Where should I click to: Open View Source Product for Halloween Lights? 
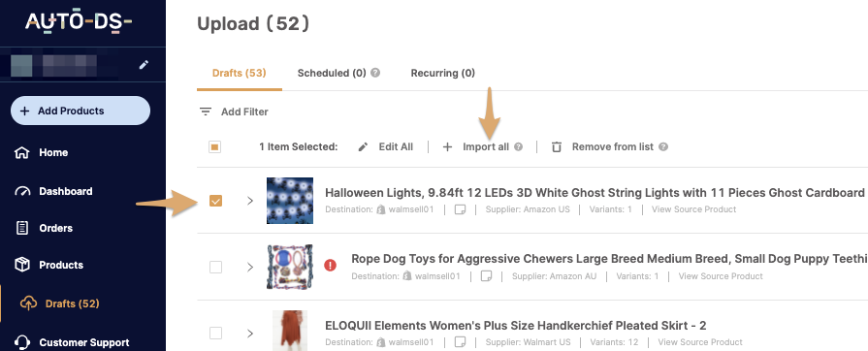point(693,209)
